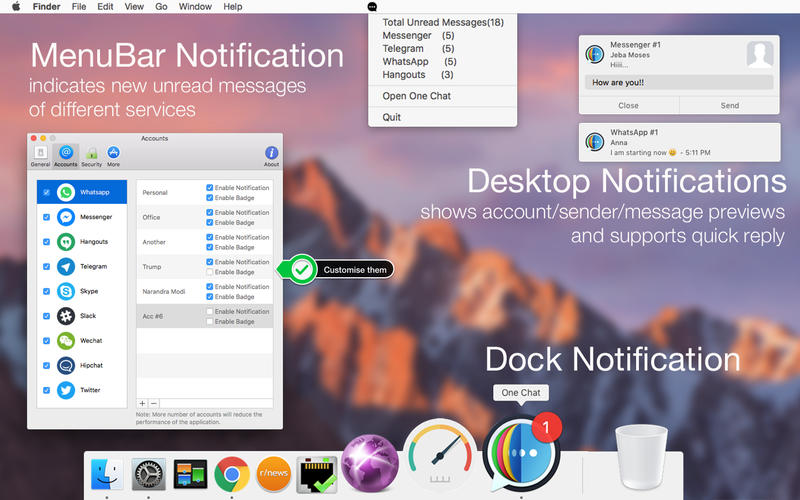800x500 pixels.
Task: Choose the Skype service icon
Action: coord(65,291)
